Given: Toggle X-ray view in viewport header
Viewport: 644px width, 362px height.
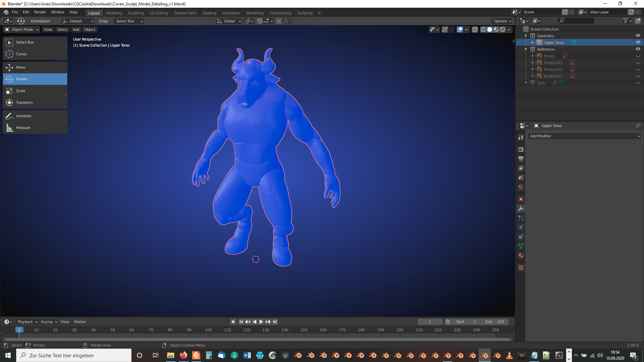Looking at the screenshot, I should click(475, 29).
